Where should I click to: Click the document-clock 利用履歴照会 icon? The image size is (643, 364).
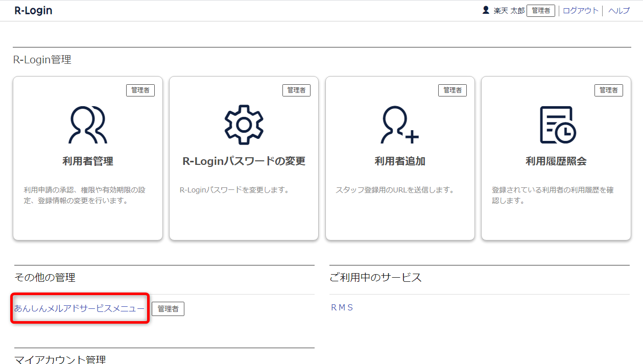tap(557, 125)
